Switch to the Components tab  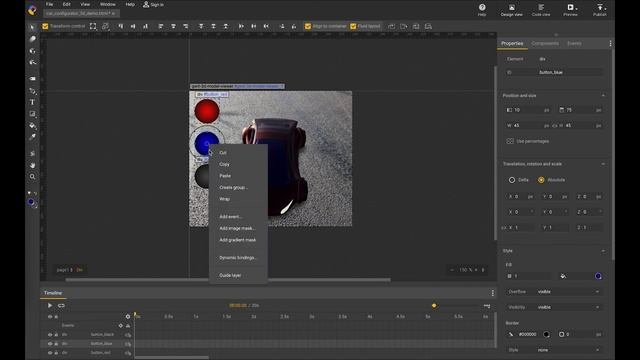(x=545, y=43)
